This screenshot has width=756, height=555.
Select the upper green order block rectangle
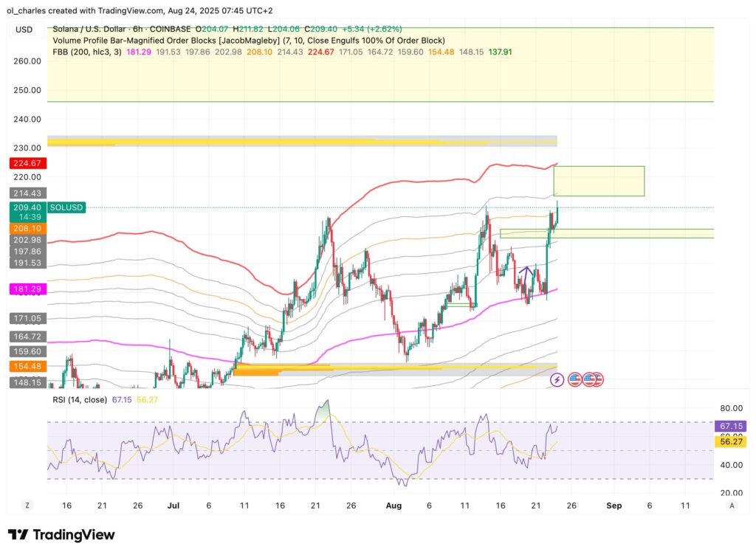click(599, 181)
